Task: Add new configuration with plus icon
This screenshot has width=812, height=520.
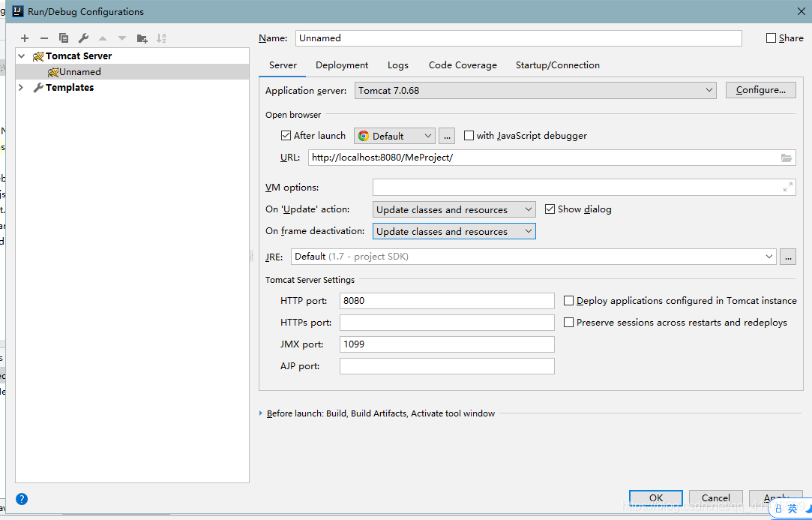Action: click(25, 38)
